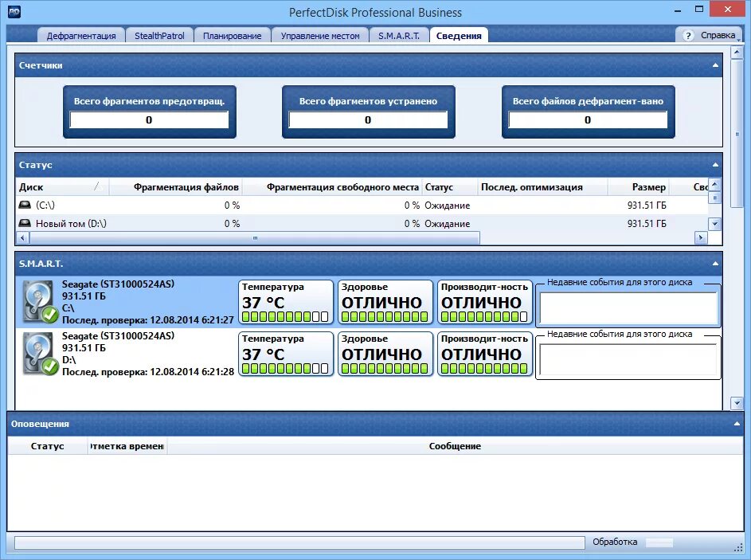Viewport: 751px width, 560px height.
Task: Click Послед. проверка 12.08.2014 6:21:28 text
Action: coord(148,372)
